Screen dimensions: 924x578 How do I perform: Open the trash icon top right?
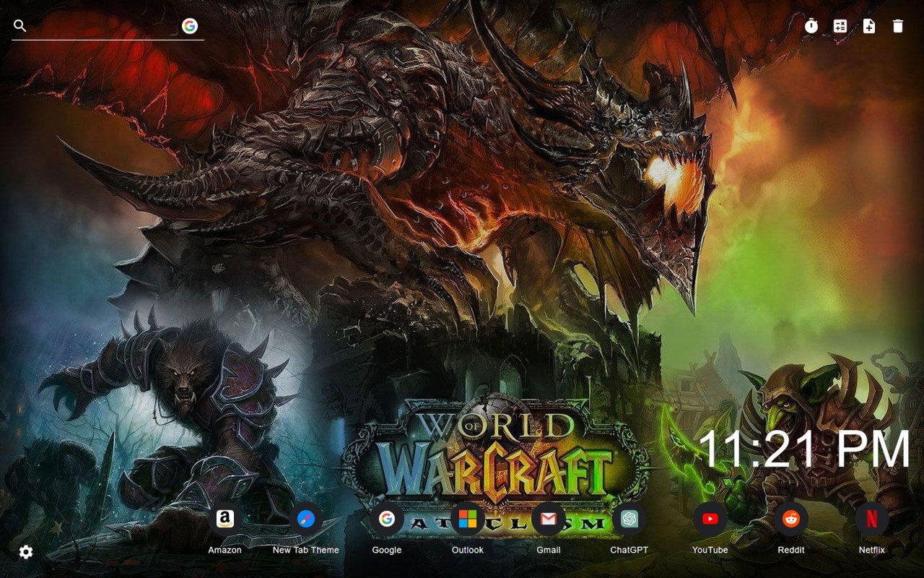click(897, 26)
